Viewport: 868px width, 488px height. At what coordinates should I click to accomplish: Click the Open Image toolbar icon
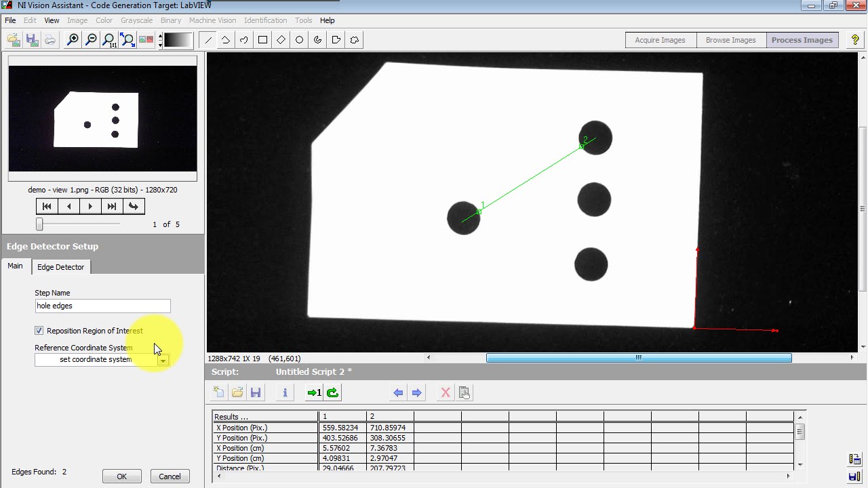click(x=14, y=40)
